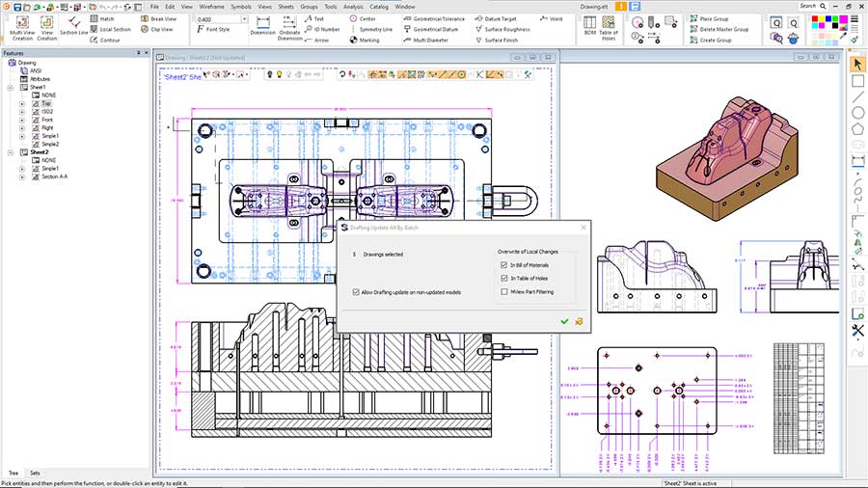Click the Place Group button
The height and width of the screenshot is (488, 868).
point(713,18)
